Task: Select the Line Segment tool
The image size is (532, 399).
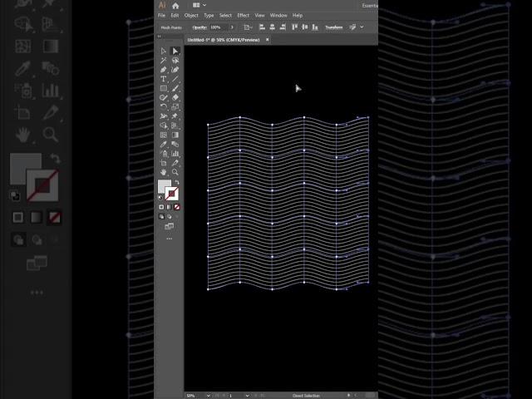Action: [175, 79]
